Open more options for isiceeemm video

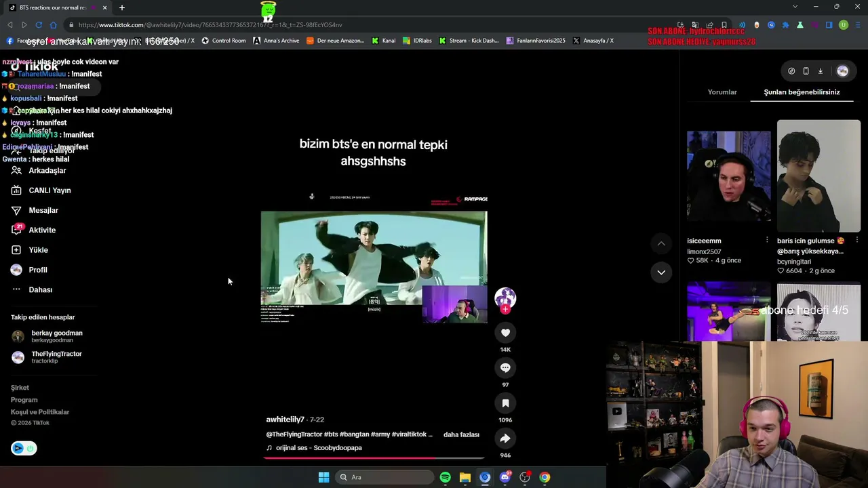tap(767, 241)
